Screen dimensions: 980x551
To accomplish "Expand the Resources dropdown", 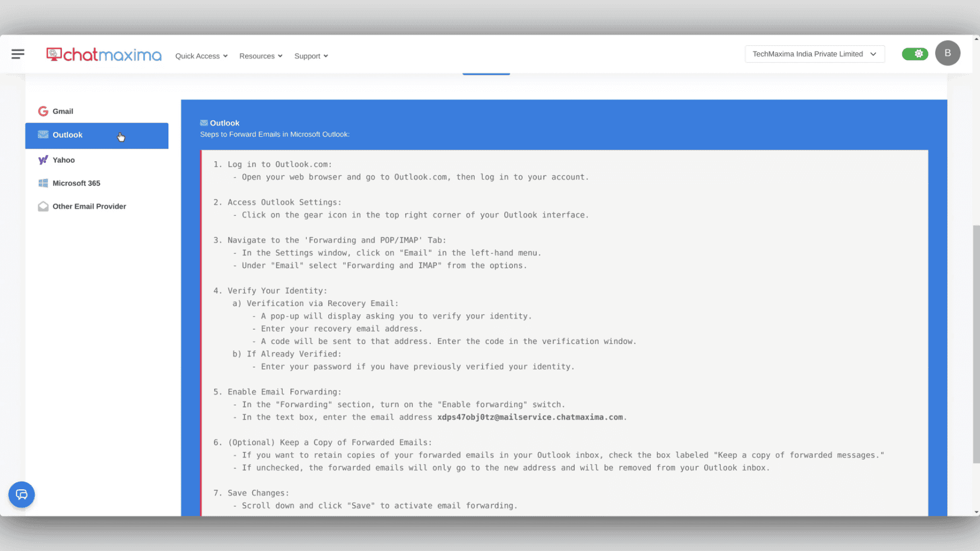I will pos(261,56).
